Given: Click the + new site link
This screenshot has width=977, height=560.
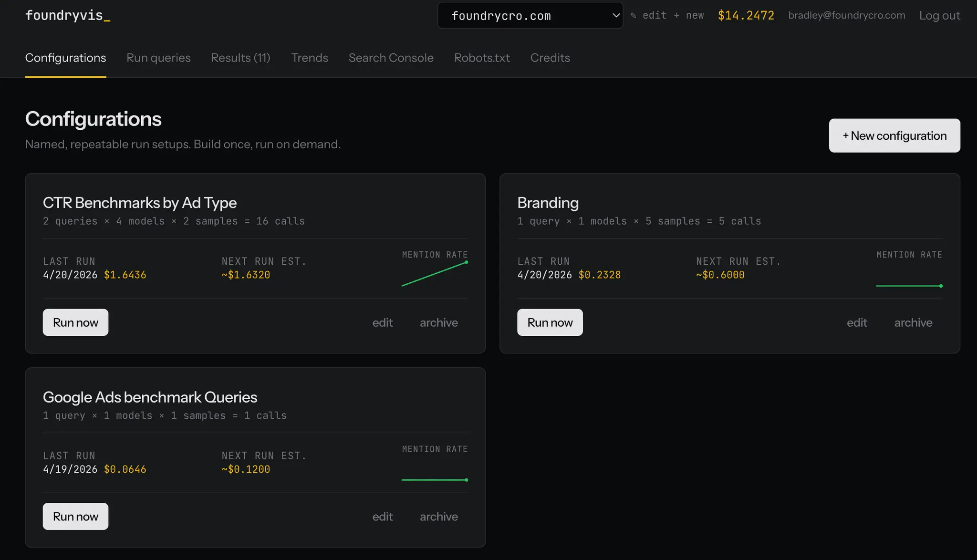Looking at the screenshot, I should point(689,15).
